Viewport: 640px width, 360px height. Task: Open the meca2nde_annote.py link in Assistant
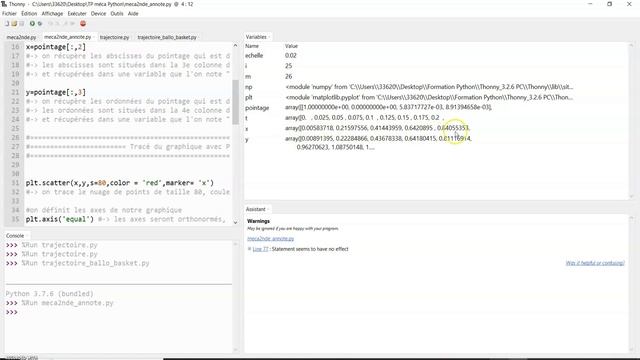[270, 238]
